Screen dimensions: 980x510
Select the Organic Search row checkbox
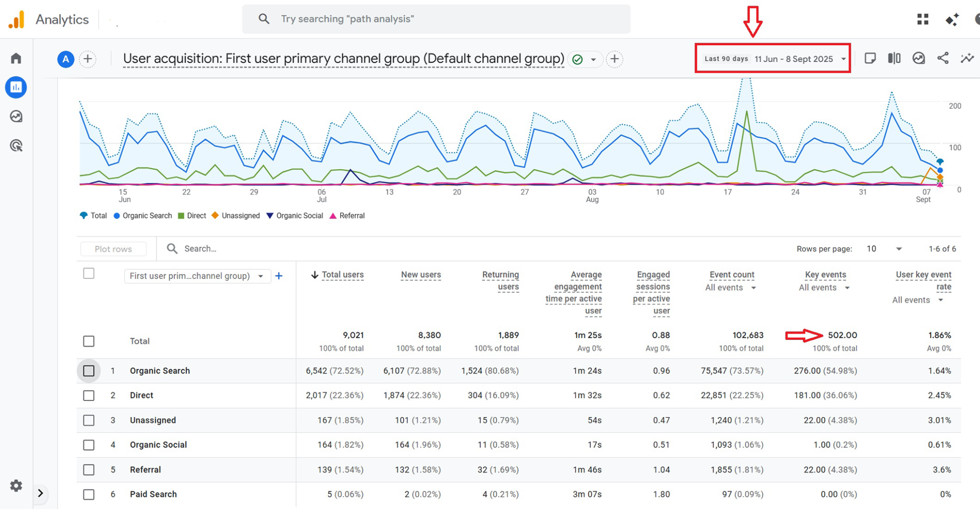(89, 371)
